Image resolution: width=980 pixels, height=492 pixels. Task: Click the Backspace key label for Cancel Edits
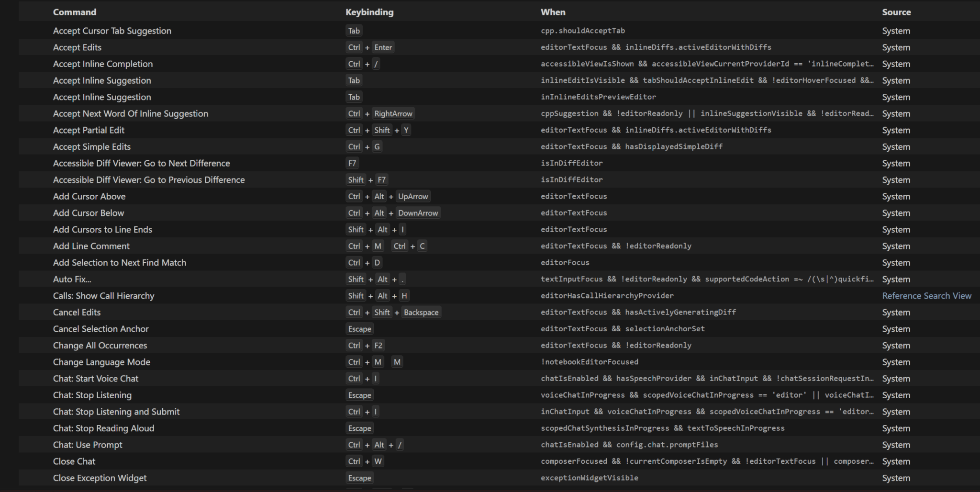coord(421,313)
